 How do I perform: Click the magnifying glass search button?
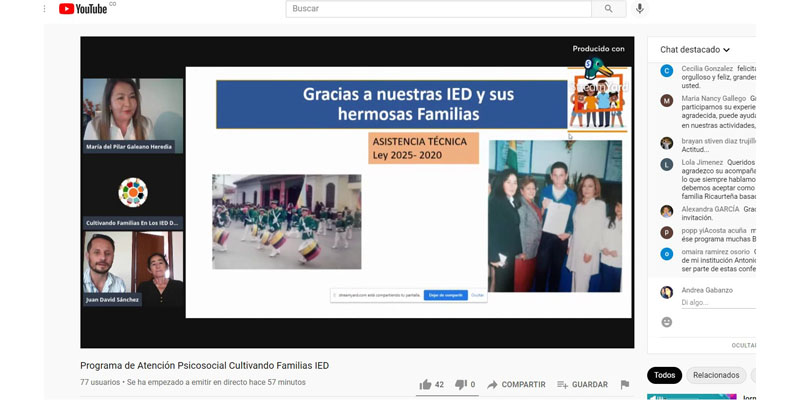(x=609, y=9)
